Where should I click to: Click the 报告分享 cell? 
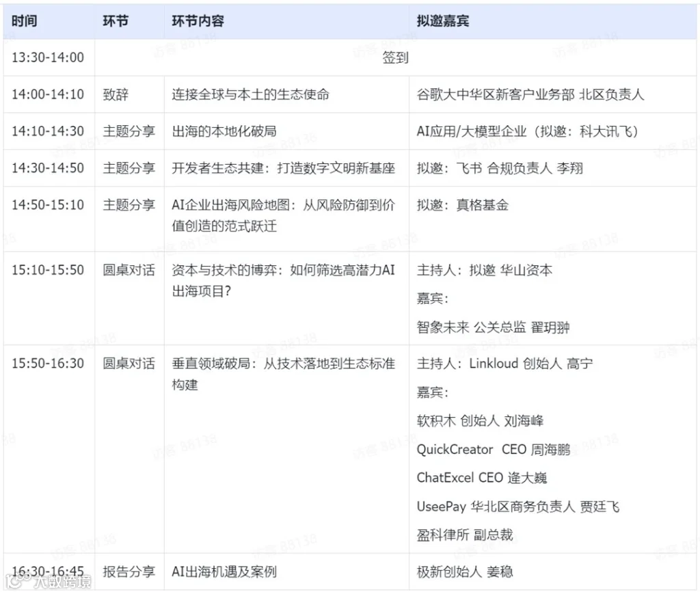(x=129, y=571)
